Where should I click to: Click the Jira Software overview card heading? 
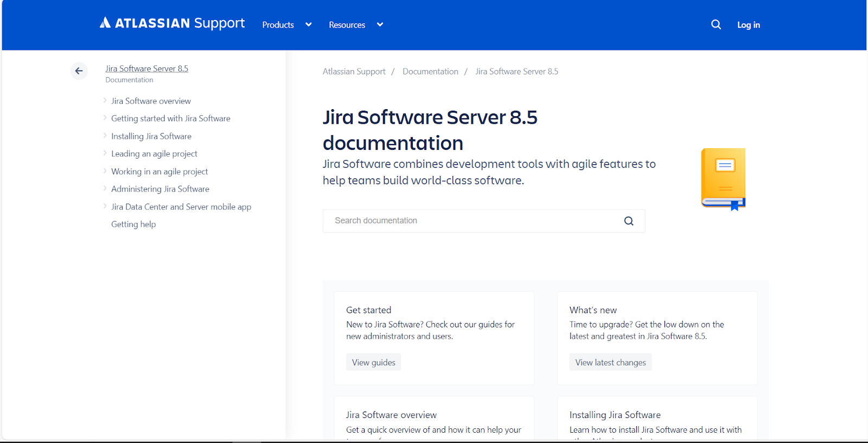tap(391, 415)
